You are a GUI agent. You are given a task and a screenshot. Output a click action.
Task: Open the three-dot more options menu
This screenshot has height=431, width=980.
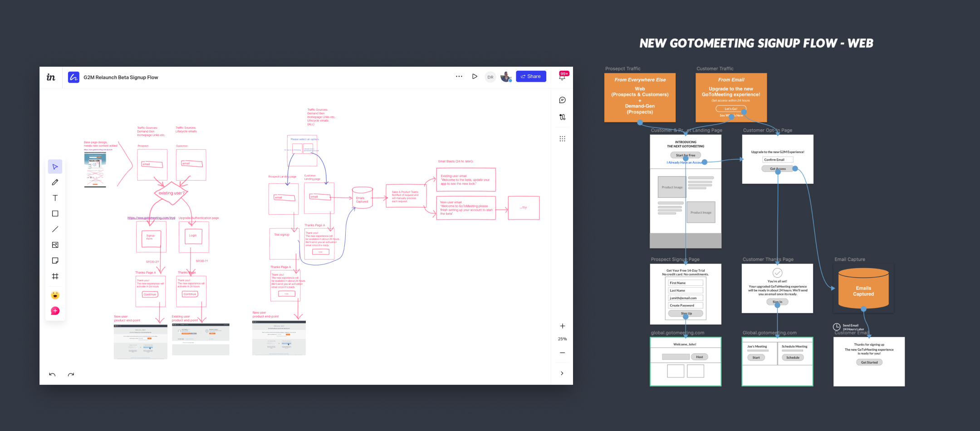pyautogui.click(x=459, y=77)
